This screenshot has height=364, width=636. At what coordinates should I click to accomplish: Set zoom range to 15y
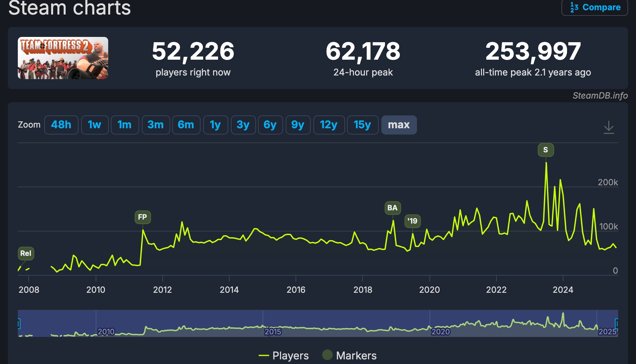pyautogui.click(x=363, y=125)
